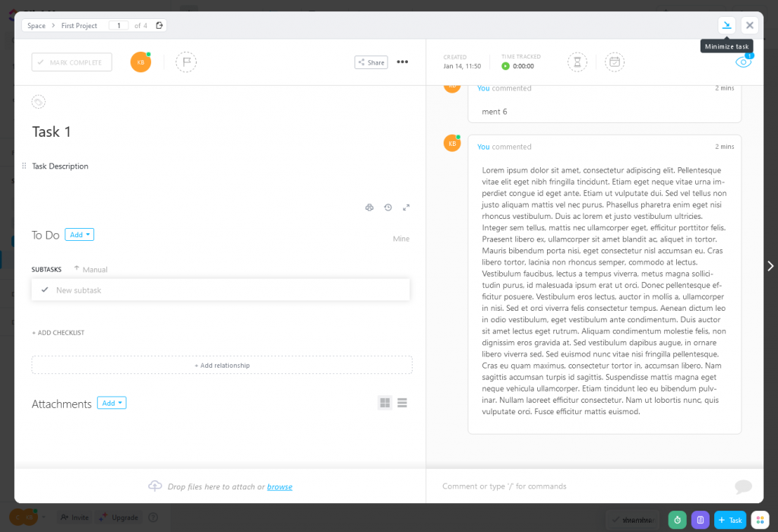Add tags using the tag icon
Image resolution: width=778 pixels, height=532 pixels.
click(x=38, y=102)
